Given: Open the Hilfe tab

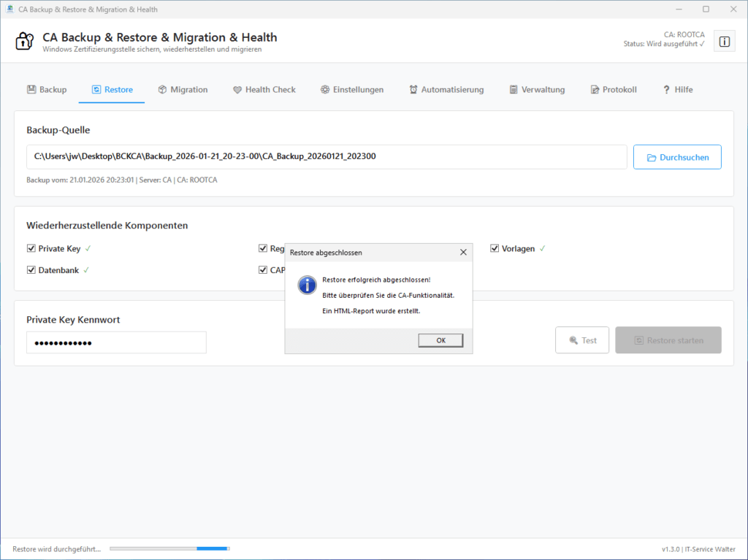Looking at the screenshot, I should (677, 89).
